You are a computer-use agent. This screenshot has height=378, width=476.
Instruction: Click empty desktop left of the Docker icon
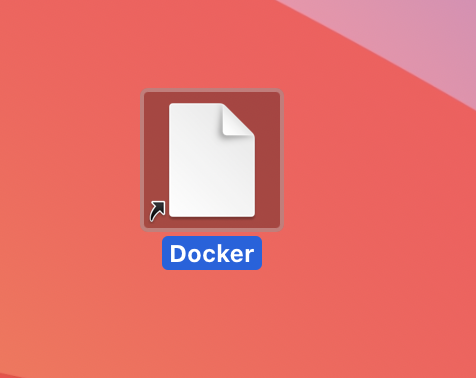[x=70, y=160]
